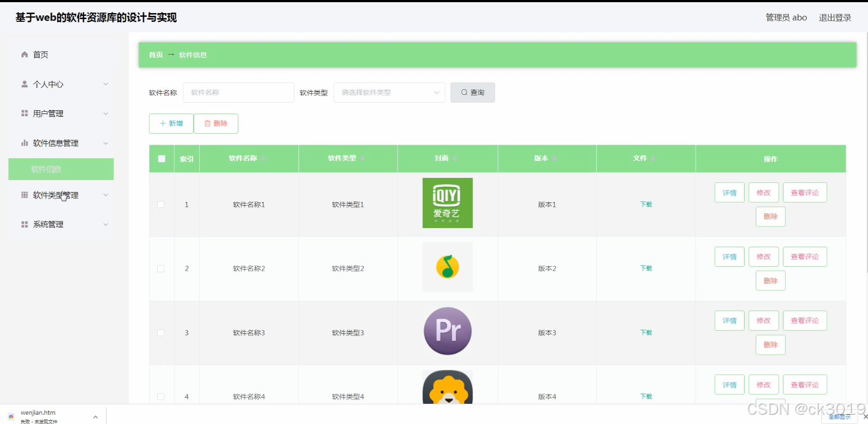Collapse the 软件信息管理 menu chevron

coord(106,143)
